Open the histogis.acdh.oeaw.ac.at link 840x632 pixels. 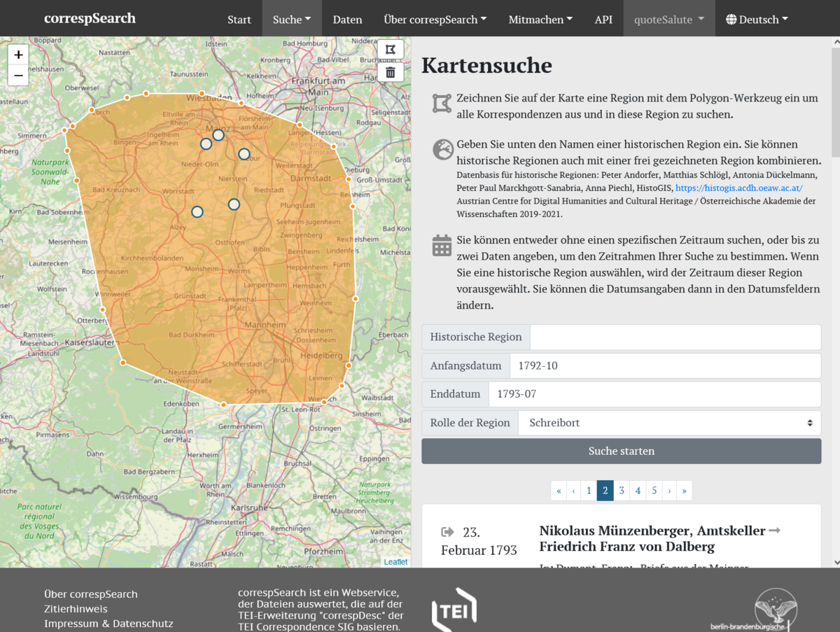738,188
